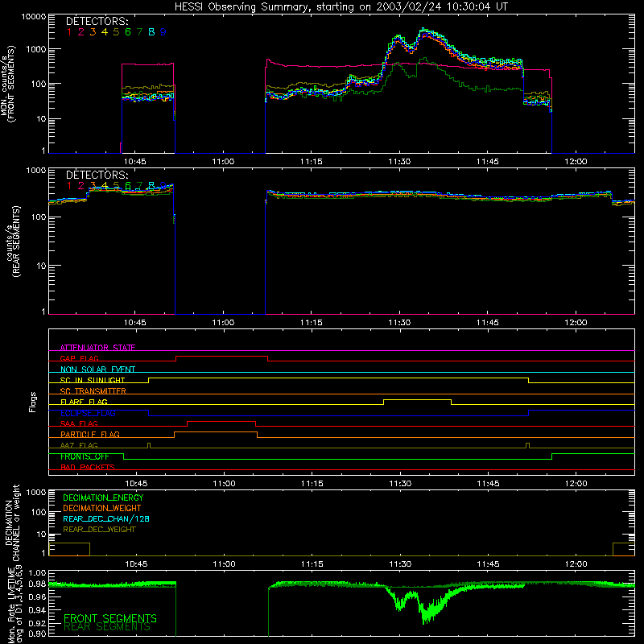
Task: Click the NON_SOLAR_EVENT flag label
Action: click(x=97, y=369)
